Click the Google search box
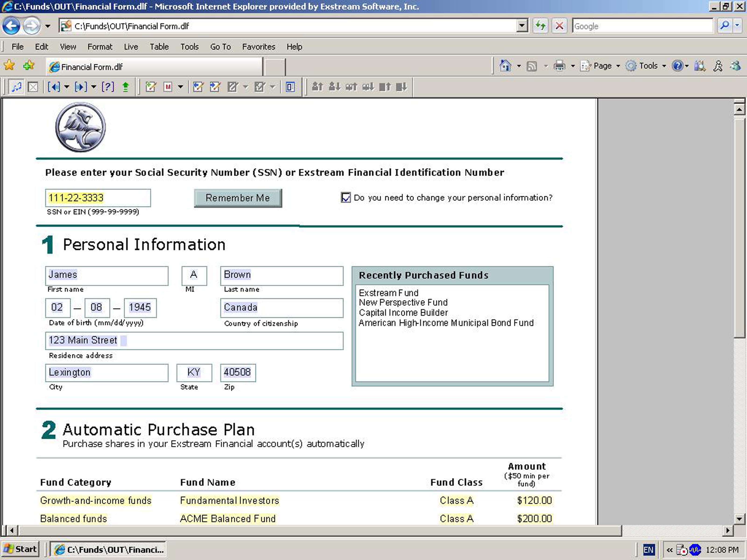This screenshot has width=747, height=560. point(642,26)
